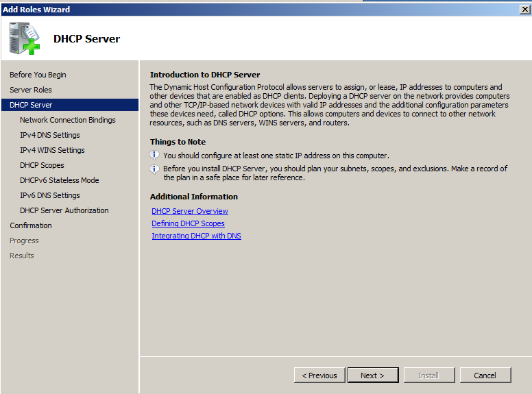Screen dimensions: 532x394
Task: Click the Introduction to DHCP Server heading
Action: [x=205, y=75]
